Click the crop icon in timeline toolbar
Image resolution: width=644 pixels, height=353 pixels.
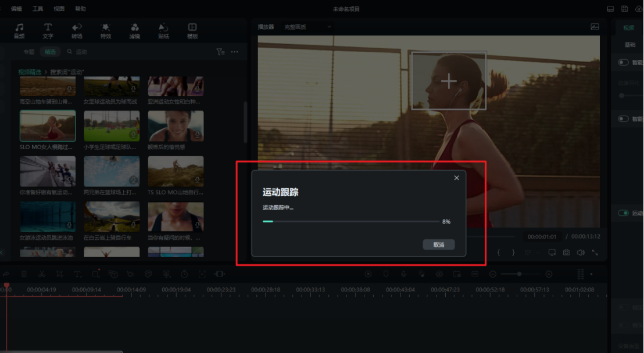coord(59,274)
